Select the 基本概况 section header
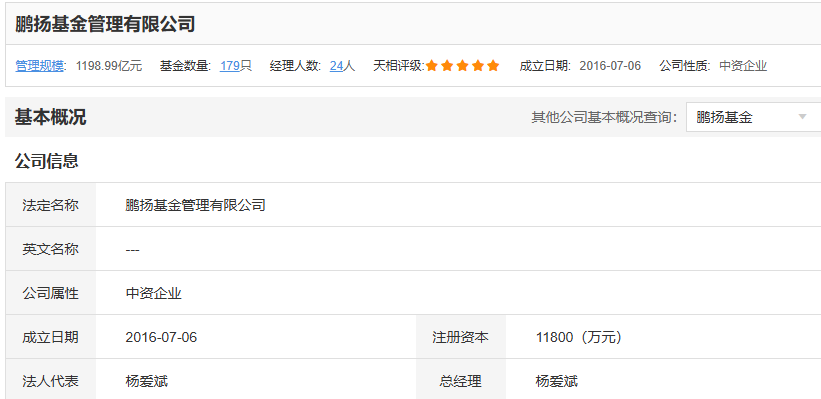821x399 pixels. [50, 117]
